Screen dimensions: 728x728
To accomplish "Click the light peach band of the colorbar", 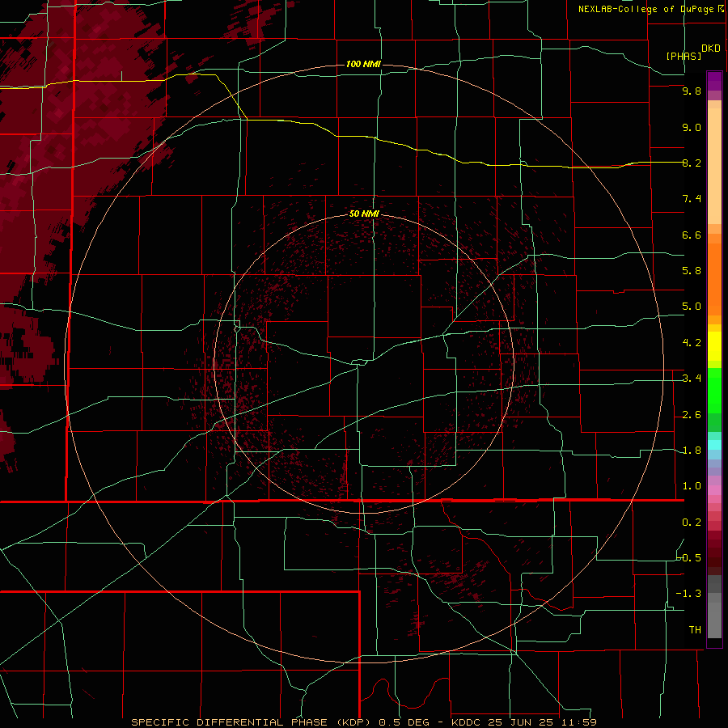I will click(x=714, y=163).
